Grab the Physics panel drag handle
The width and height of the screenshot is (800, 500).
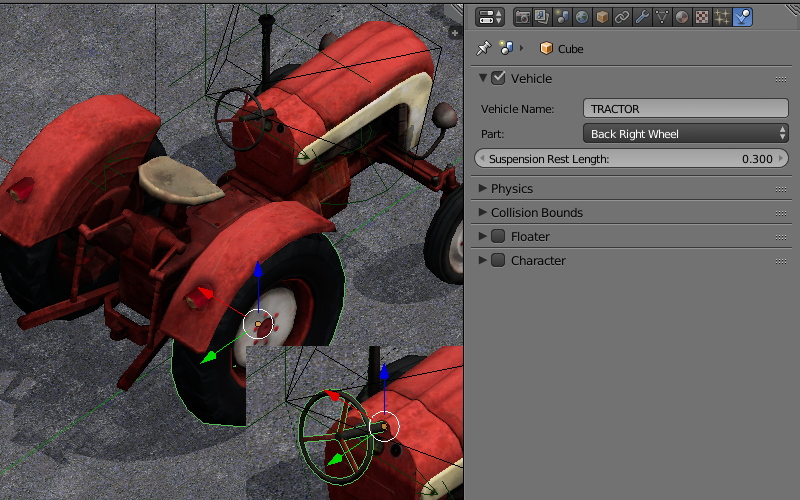[x=781, y=189]
